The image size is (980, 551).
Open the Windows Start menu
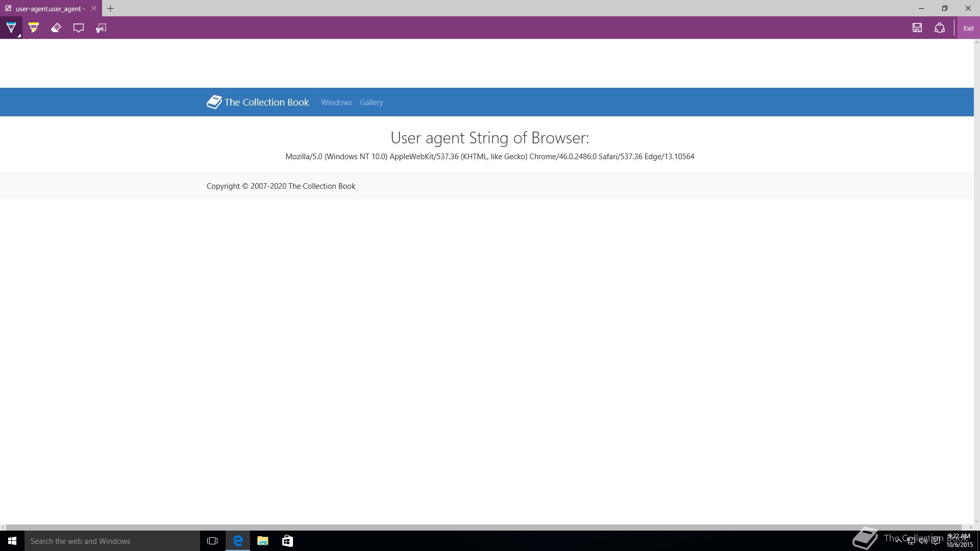click(12, 541)
